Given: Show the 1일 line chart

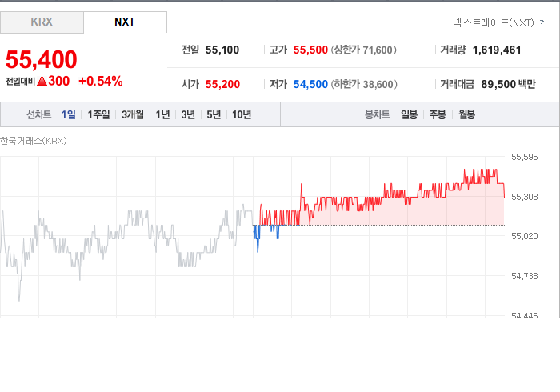Looking at the screenshot, I should click(69, 114).
